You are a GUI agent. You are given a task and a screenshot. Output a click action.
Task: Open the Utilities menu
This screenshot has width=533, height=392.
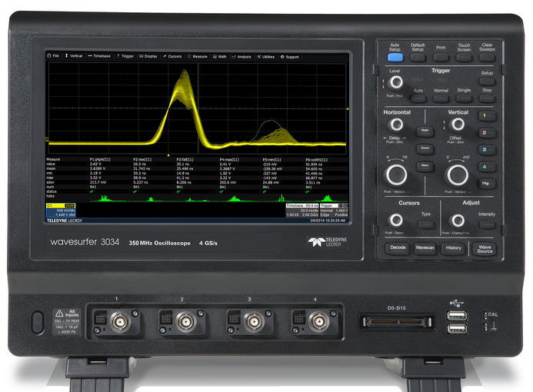pos(266,57)
